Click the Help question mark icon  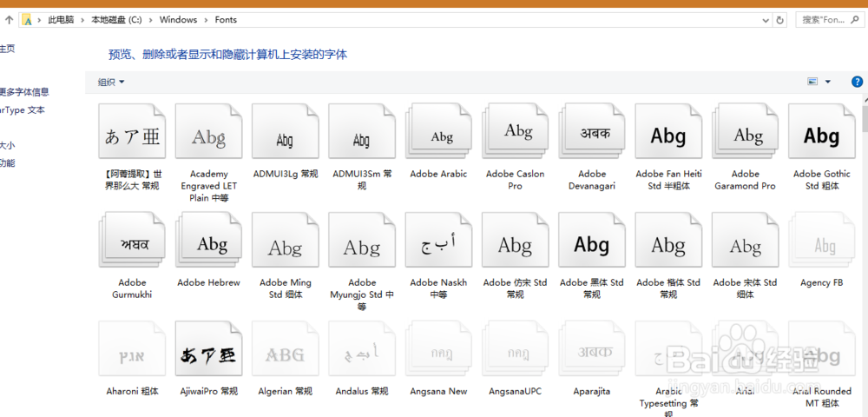(x=857, y=82)
